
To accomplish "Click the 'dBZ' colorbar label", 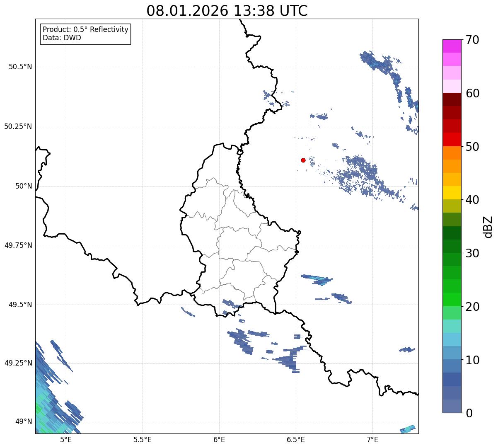I will (x=488, y=226).
